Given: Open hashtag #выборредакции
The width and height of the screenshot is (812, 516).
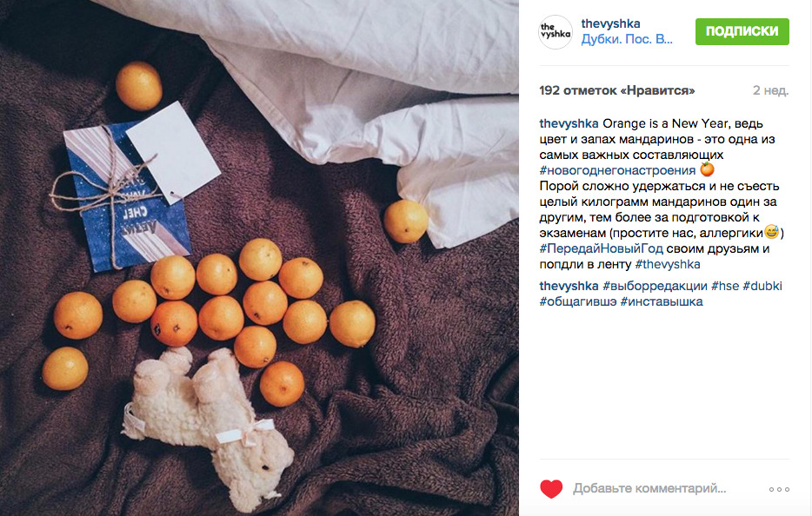Looking at the screenshot, I should point(656,286).
